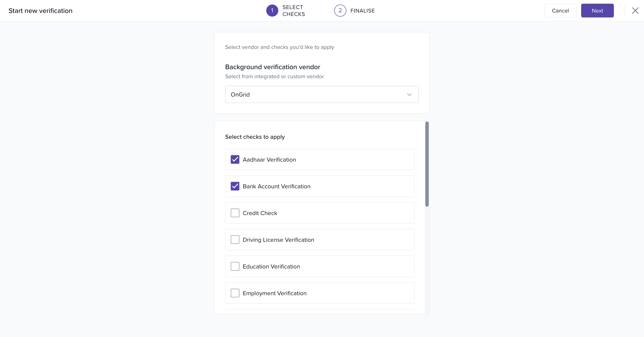Click the checks list scrollbar thumb
Screen dimensions: 644x337
427,164
